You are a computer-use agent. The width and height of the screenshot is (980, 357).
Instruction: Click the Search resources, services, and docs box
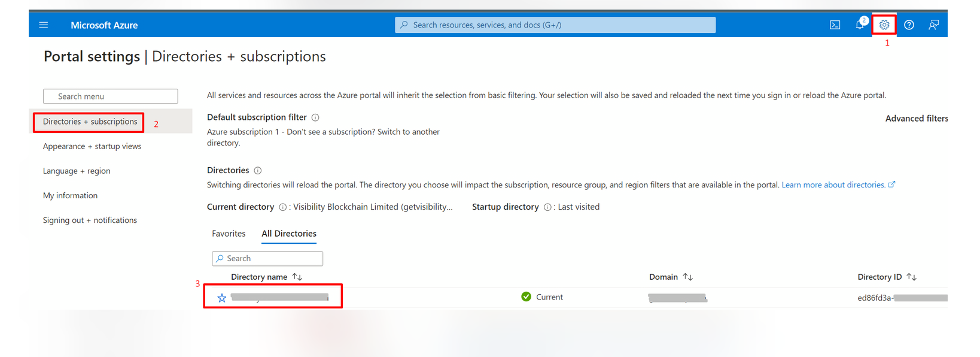coord(555,25)
